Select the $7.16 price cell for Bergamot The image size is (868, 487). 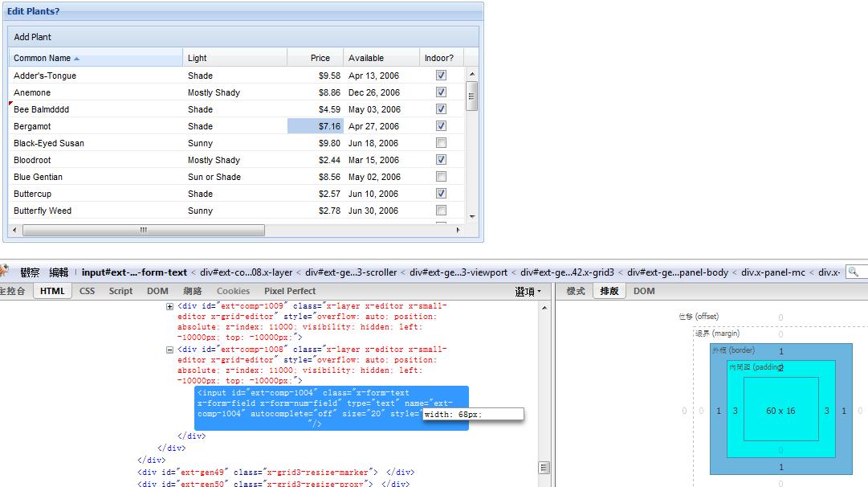pyautogui.click(x=315, y=126)
